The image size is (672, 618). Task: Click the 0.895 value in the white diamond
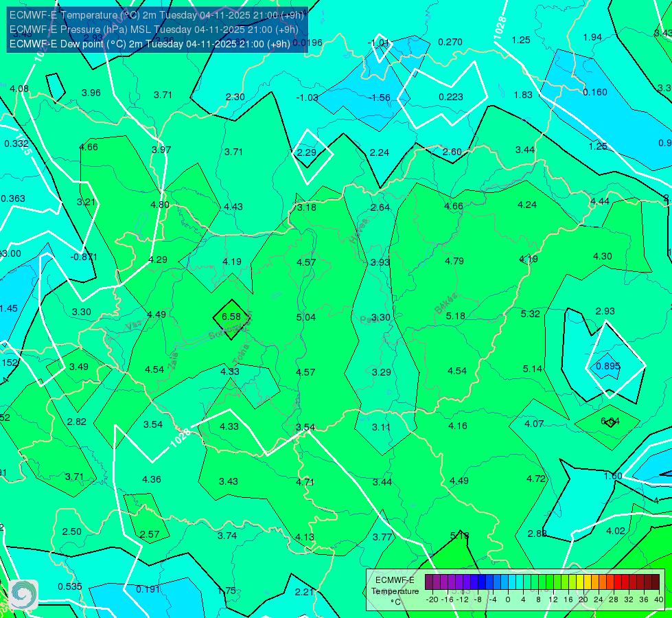(608, 366)
